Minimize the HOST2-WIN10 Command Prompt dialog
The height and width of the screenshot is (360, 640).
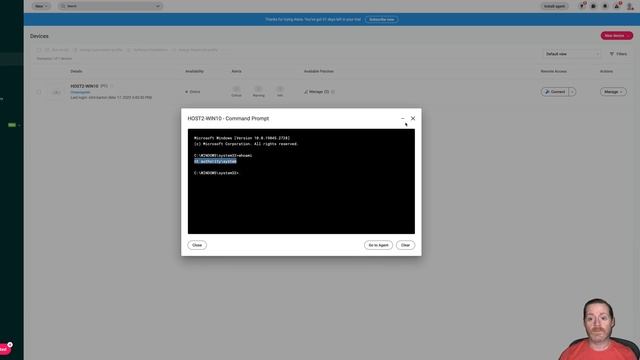click(x=402, y=118)
